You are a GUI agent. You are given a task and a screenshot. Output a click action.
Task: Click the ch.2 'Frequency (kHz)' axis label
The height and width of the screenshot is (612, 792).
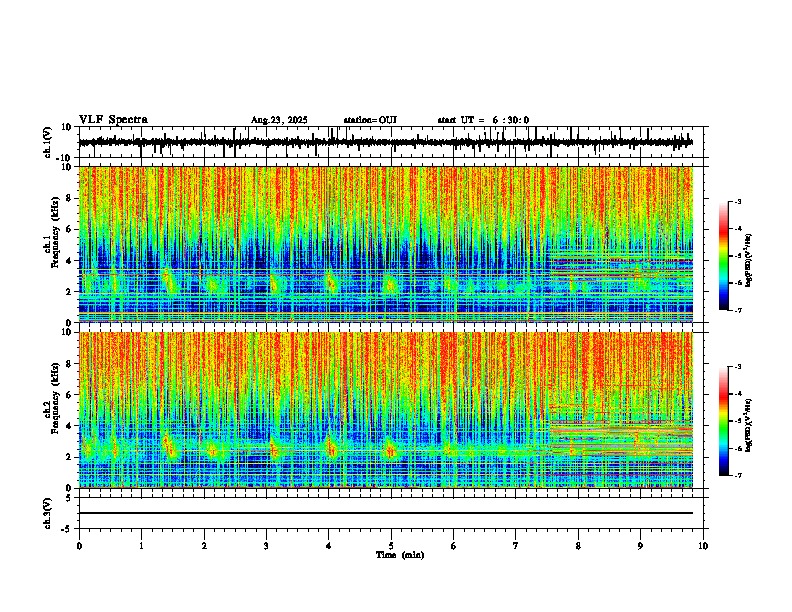tap(55, 398)
